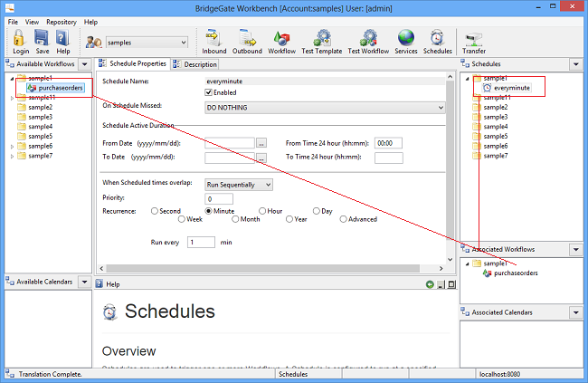Click the Login padlock icon
This screenshot has height=383, width=588.
[19, 38]
